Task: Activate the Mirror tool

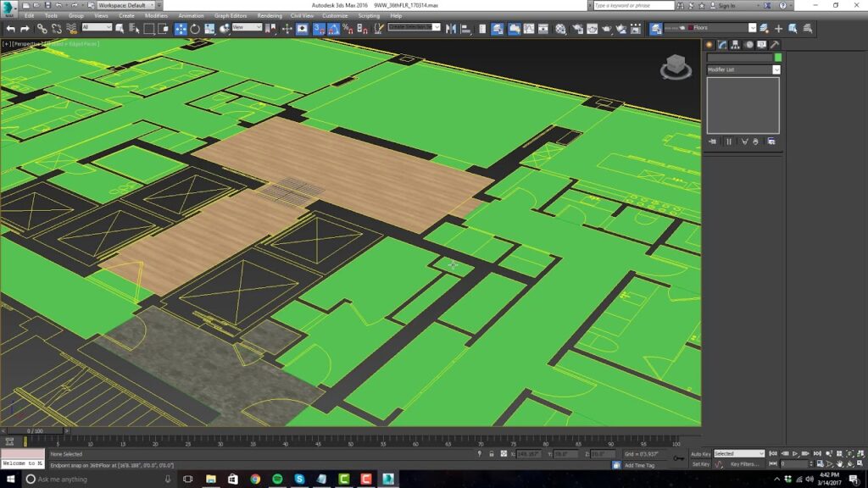Action: [x=449, y=28]
